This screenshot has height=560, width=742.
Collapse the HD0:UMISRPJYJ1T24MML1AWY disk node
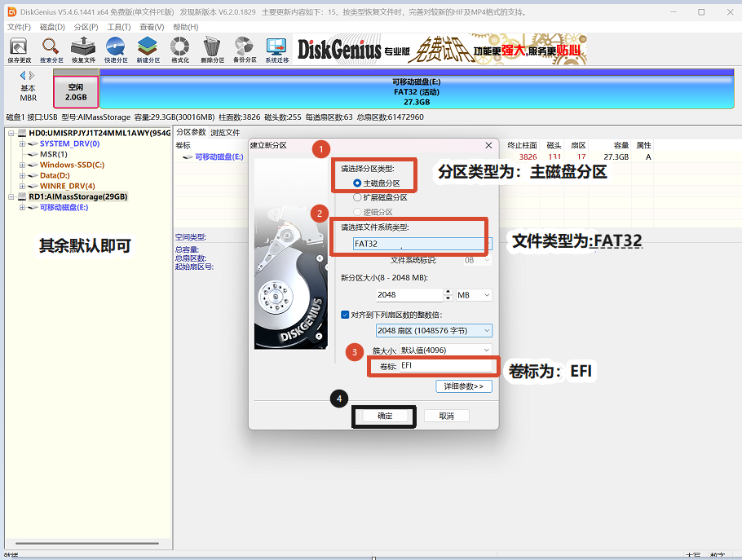click(11, 134)
